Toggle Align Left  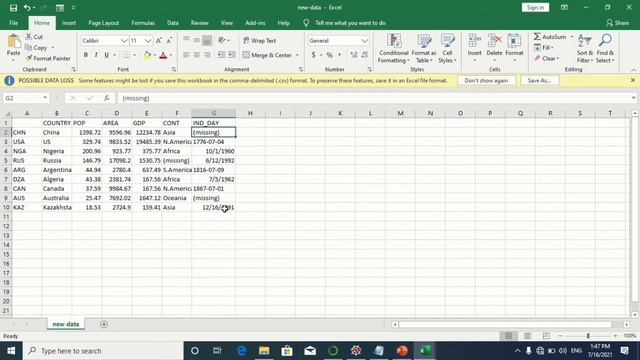pyautogui.click(x=186, y=55)
